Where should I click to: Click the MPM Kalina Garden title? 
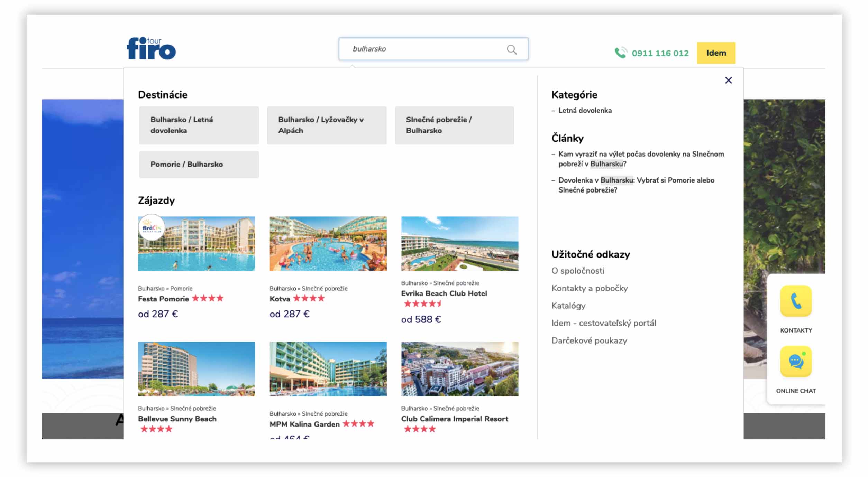304,424
